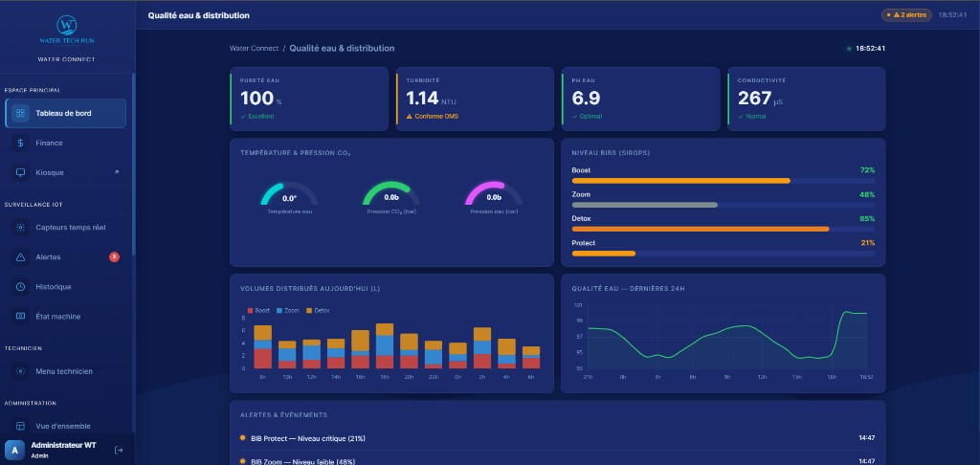The image size is (980, 465).
Task: Click the 18h bar in volumes chart
Action: click(x=385, y=346)
